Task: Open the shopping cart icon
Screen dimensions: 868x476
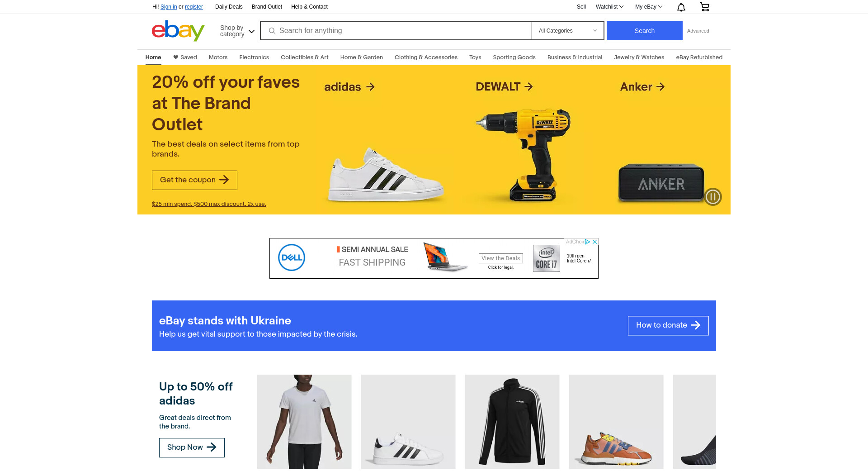Action: pos(704,7)
